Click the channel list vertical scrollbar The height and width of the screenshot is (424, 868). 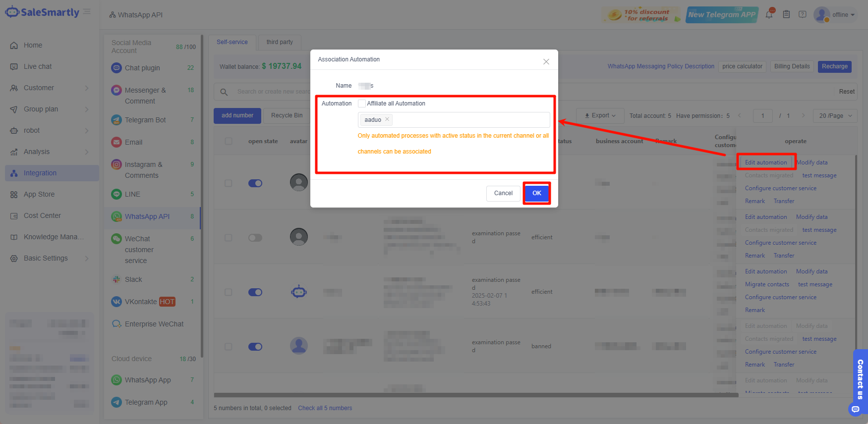pyautogui.click(x=202, y=196)
